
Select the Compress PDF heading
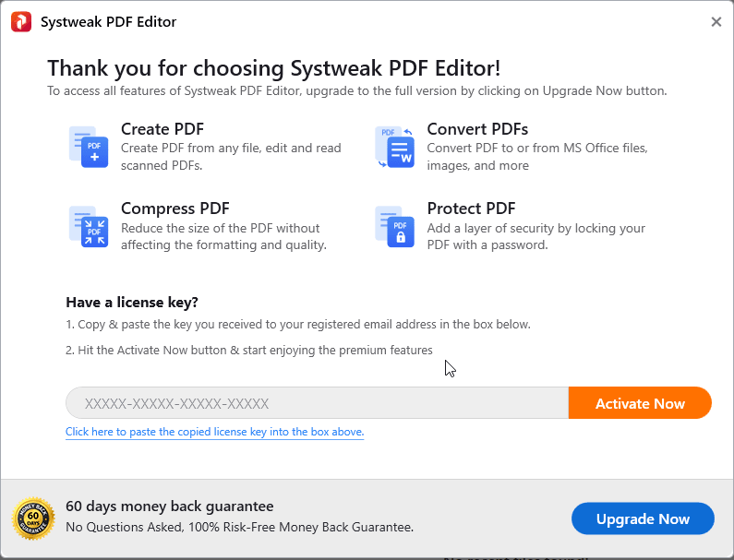coord(175,209)
